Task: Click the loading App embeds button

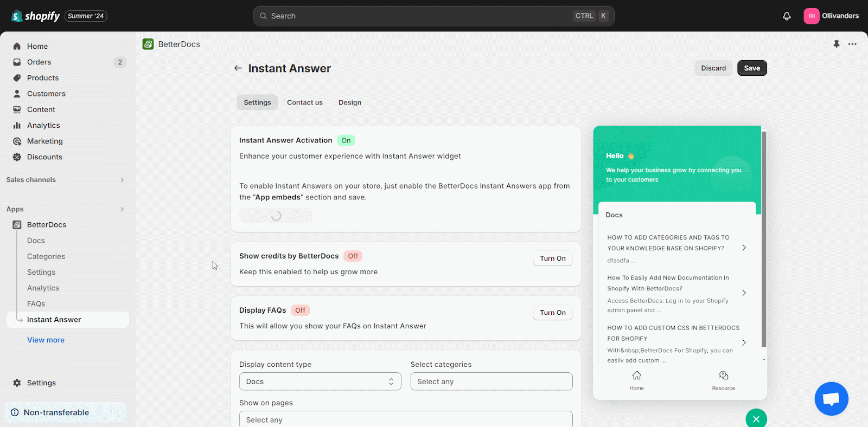Action: tap(276, 216)
